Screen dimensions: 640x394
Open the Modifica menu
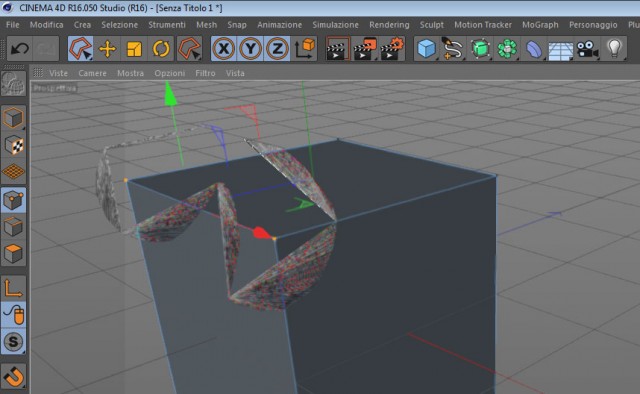47,25
